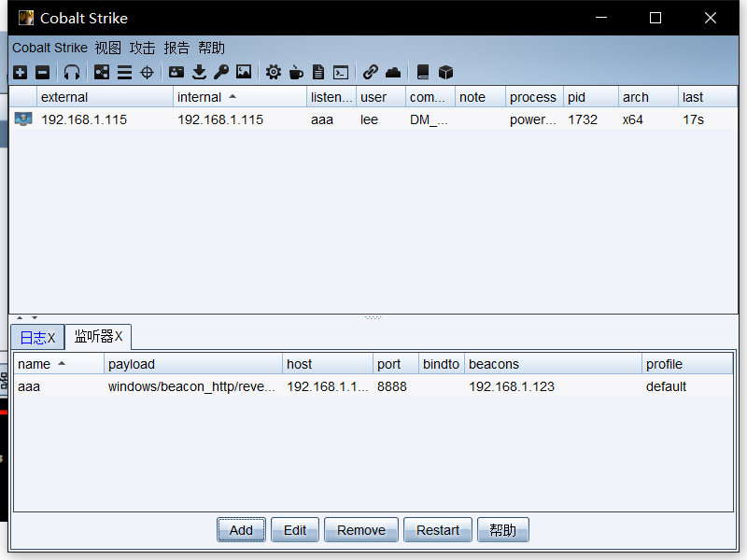747x560 pixels.
Task: Click the split pane divider grip
Action: (373, 317)
